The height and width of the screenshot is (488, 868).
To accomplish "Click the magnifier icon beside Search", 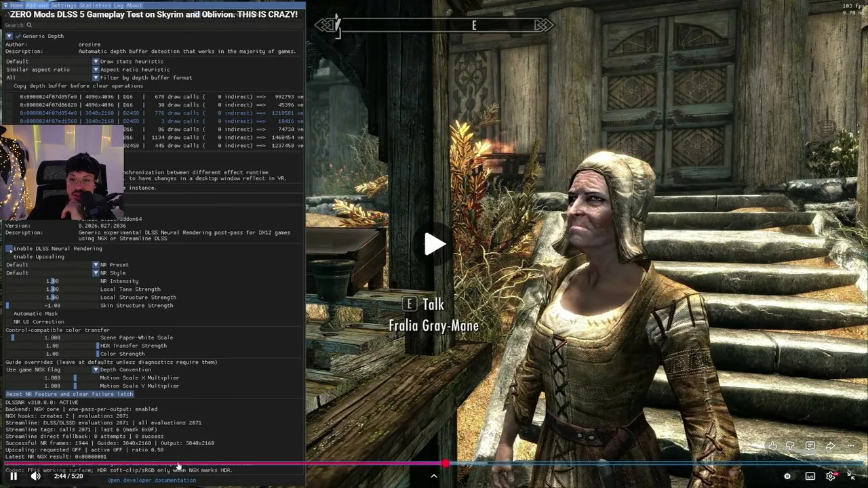I will click(x=29, y=25).
